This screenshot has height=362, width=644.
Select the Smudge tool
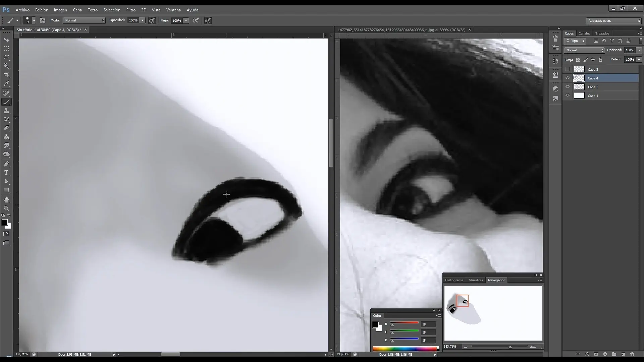(x=6, y=145)
